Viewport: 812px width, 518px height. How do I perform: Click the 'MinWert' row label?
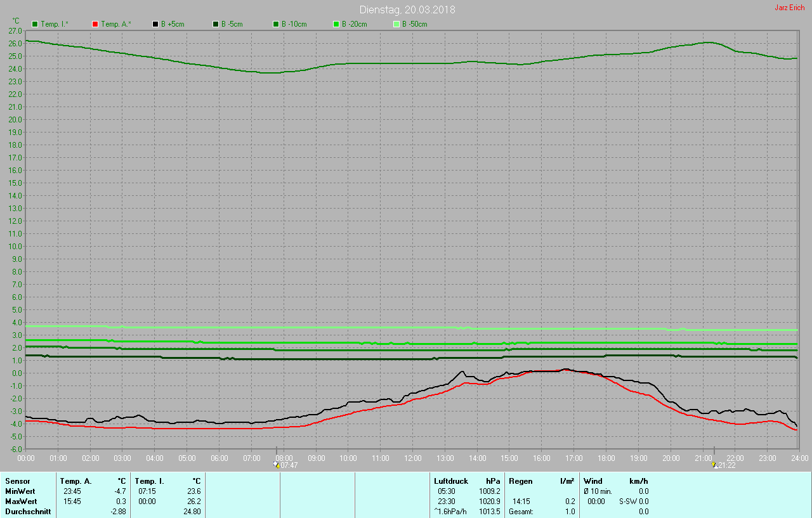pos(20,491)
